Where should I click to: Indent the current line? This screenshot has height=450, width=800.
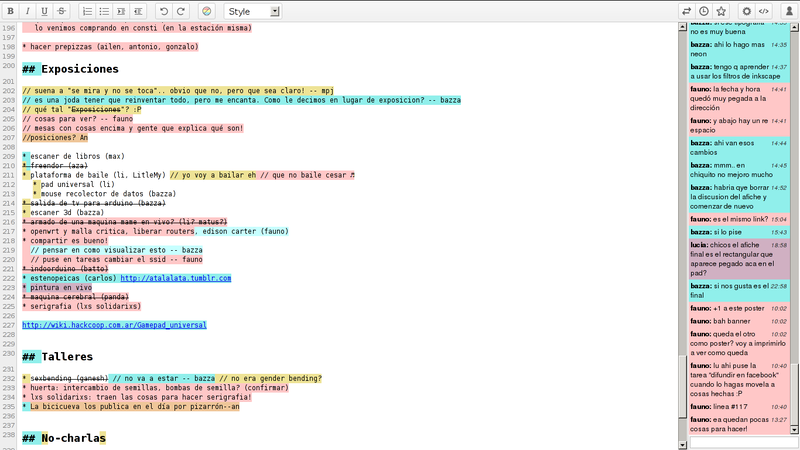(x=121, y=11)
